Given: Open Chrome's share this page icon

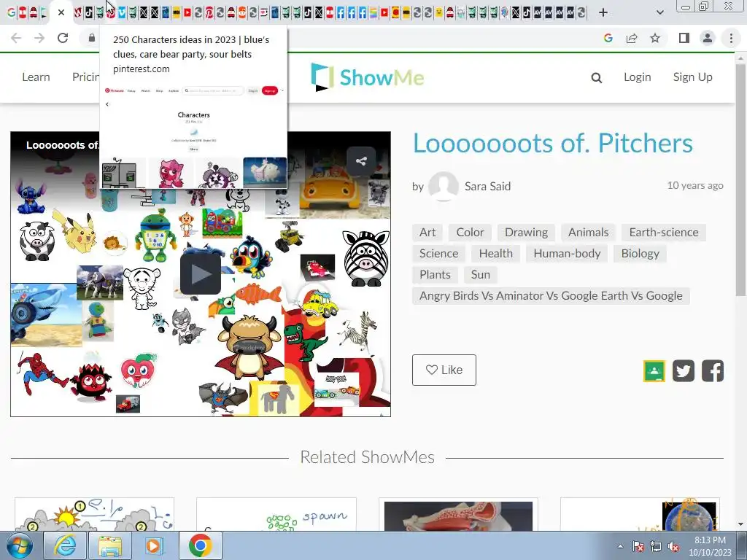Looking at the screenshot, I should pyautogui.click(x=632, y=38).
